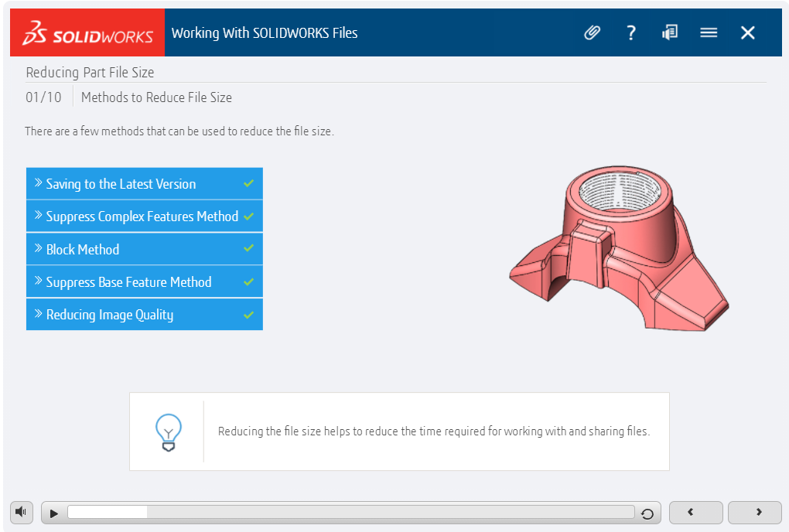Click chevron beside Suppress Base Feature Method
This screenshot has width=789, height=532.
[x=38, y=281]
